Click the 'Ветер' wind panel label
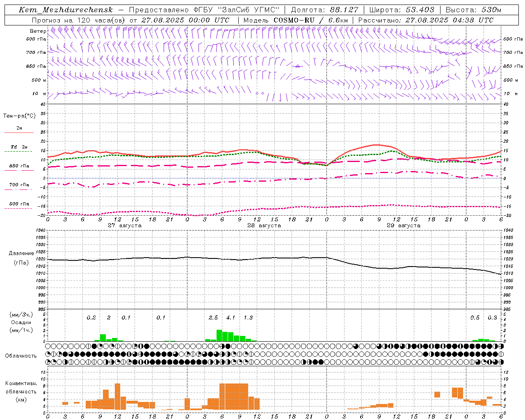Viewport: 525px width, 420px height. pyautogui.click(x=38, y=31)
